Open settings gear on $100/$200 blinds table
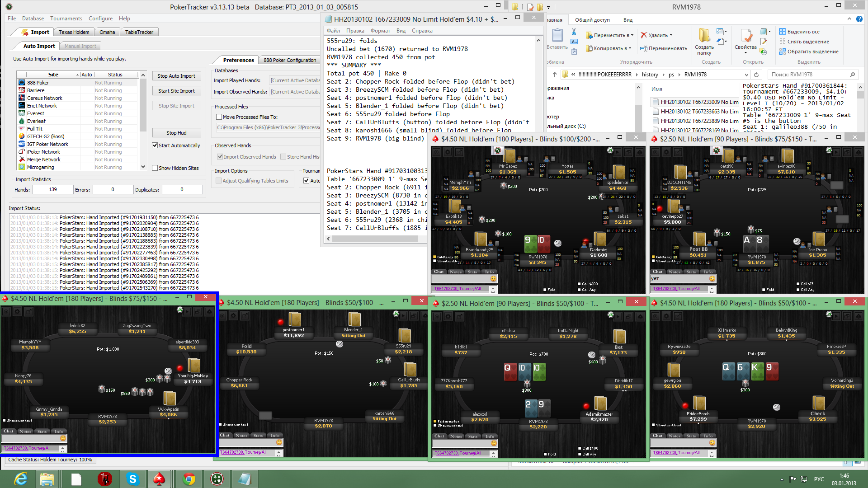Image resolution: width=868 pixels, height=488 pixels. point(448,152)
